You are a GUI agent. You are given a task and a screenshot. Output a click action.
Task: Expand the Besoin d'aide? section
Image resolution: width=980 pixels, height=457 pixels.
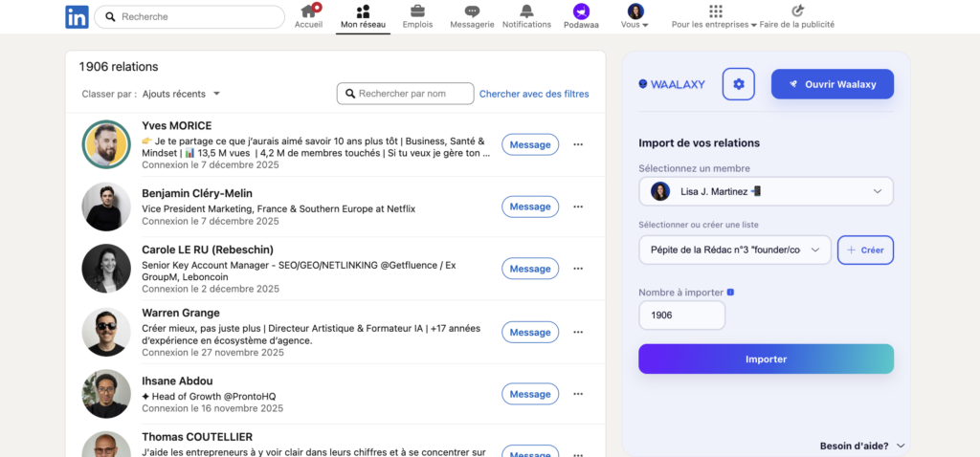click(x=862, y=446)
